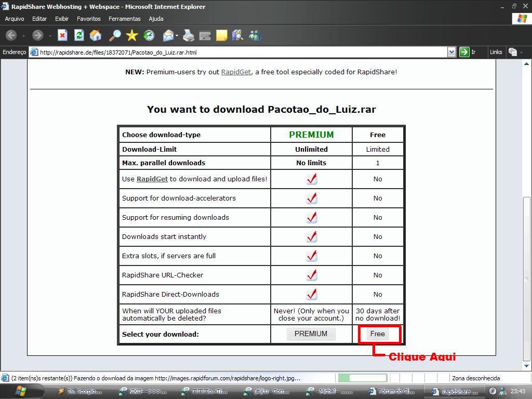
Task: Switch to 'KIKO--->>>' taskbar chat window
Action: coord(142,392)
